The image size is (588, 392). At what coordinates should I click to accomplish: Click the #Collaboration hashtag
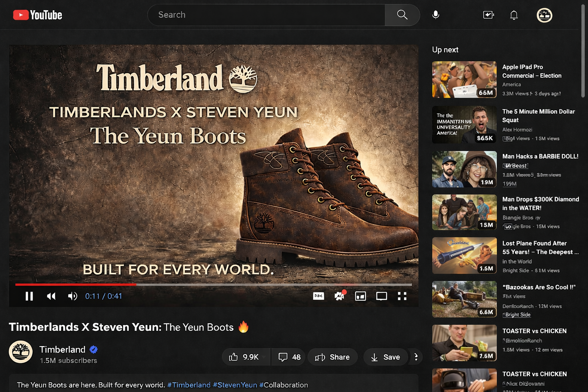click(x=284, y=385)
